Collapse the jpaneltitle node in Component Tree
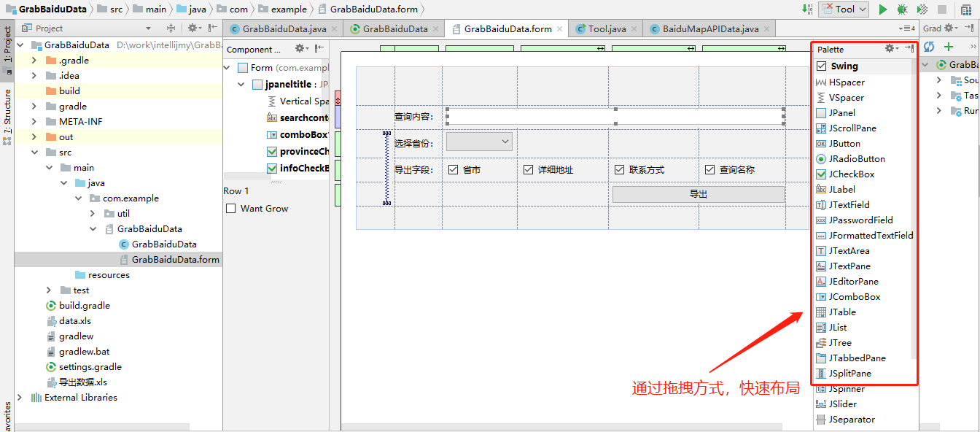 241,84
